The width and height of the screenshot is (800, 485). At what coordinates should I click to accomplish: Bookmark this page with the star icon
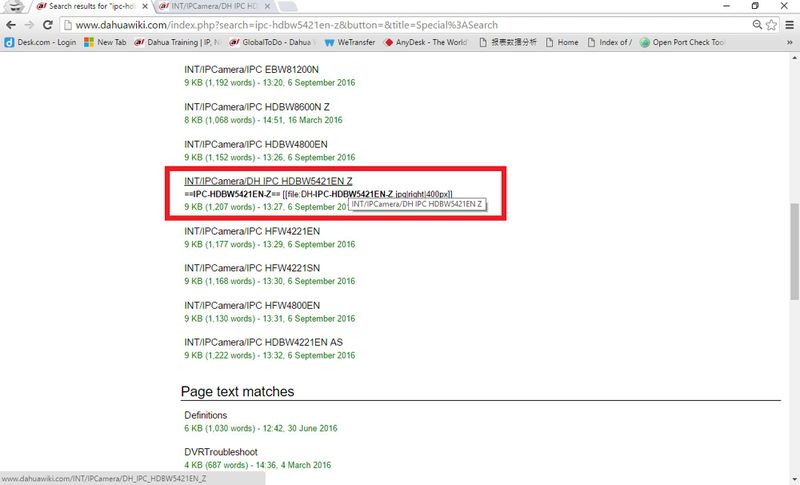tap(771, 24)
